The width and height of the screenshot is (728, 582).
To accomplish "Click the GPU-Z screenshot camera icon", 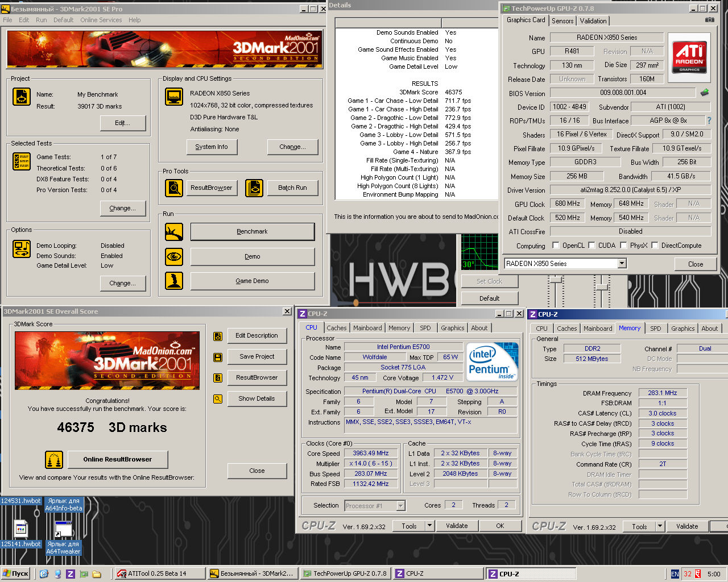I will coord(709,20).
